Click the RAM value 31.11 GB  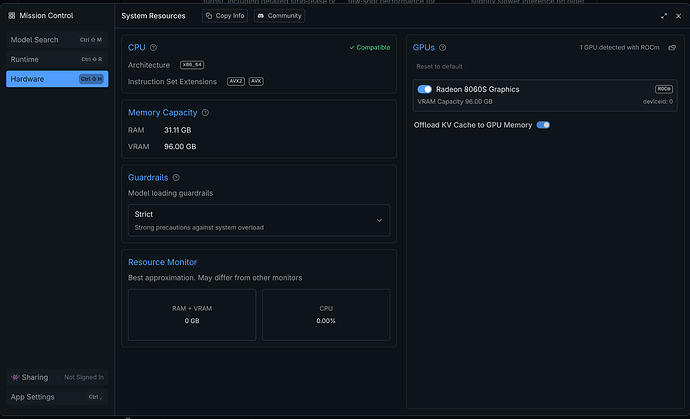[x=178, y=130]
